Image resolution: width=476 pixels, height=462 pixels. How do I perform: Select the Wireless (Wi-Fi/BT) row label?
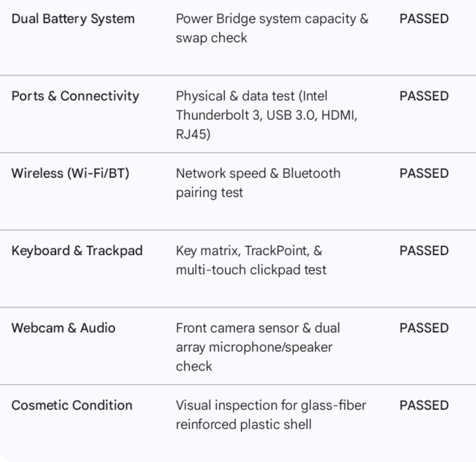(71, 174)
